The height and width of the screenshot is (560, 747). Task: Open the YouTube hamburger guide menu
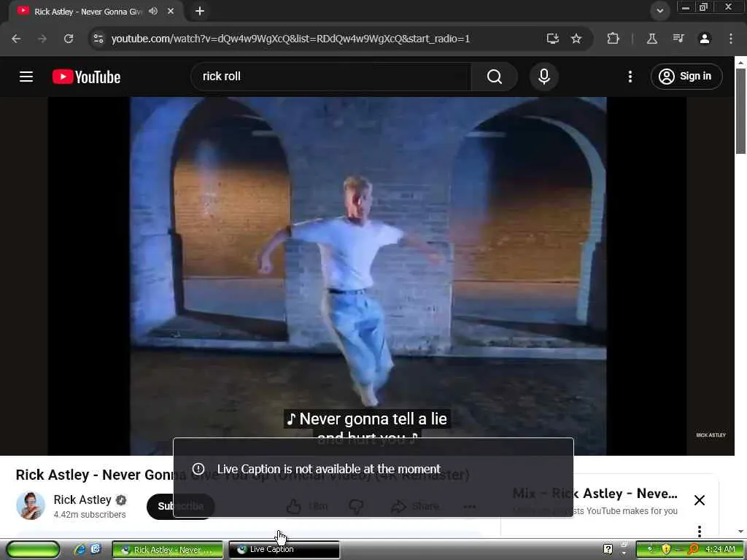[26, 76]
